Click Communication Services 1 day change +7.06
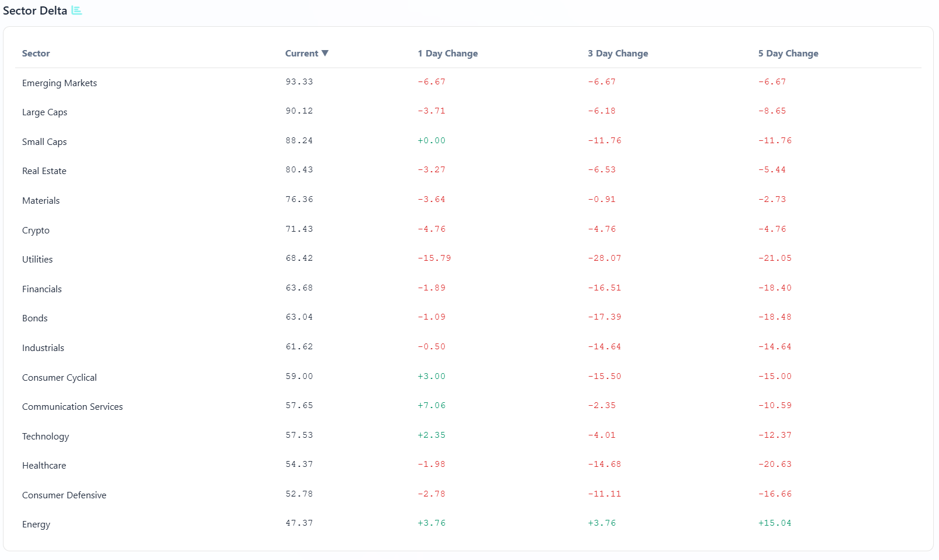Screen dimensions: 939x560 (x=431, y=405)
